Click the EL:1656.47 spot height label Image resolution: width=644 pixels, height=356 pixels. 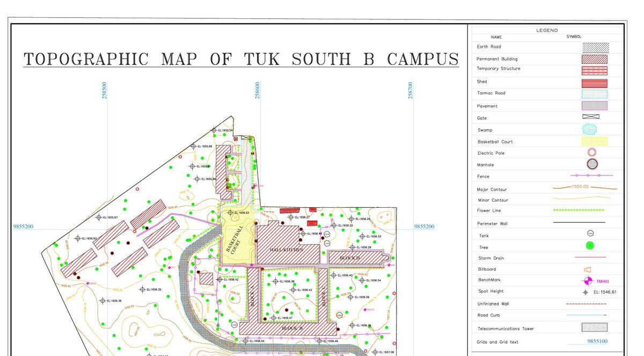[284, 318]
